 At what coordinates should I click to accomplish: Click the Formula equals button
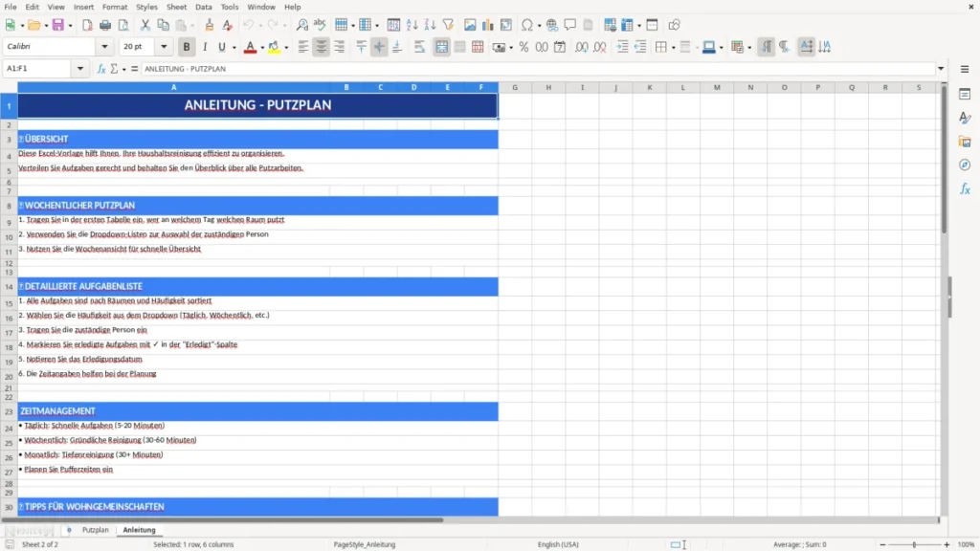coord(134,69)
